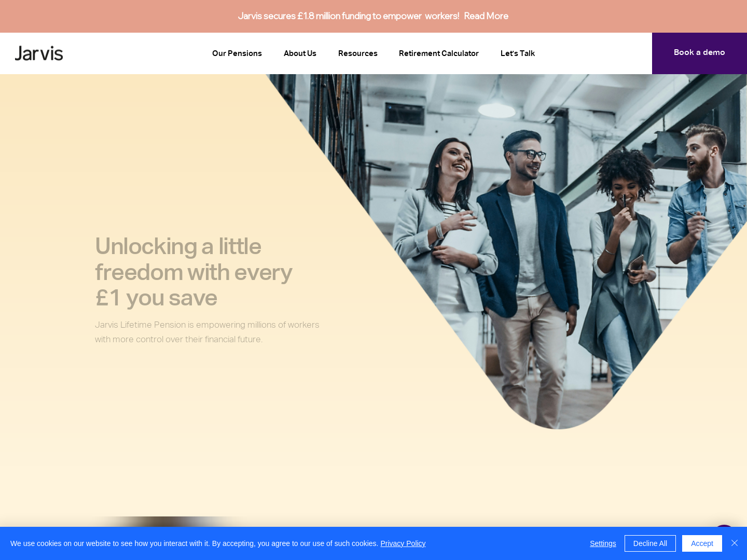Select Let's Talk in the navigation
Viewport: 747px width, 560px height.
click(518, 53)
